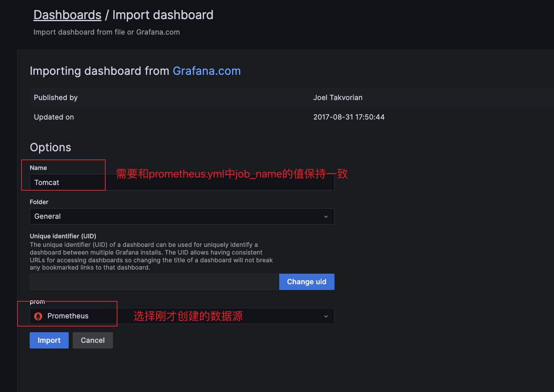Open the Dashboards breadcrumb link
The height and width of the screenshot is (392, 554).
pos(67,15)
